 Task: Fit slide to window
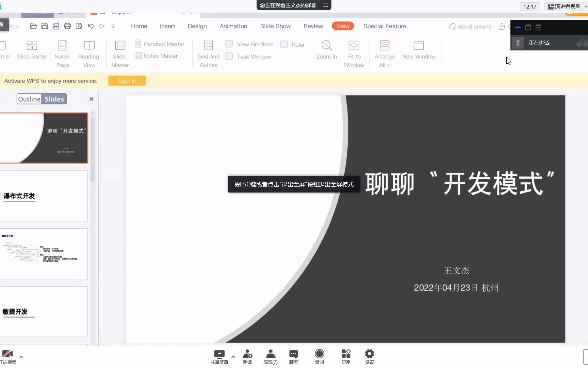(354, 54)
